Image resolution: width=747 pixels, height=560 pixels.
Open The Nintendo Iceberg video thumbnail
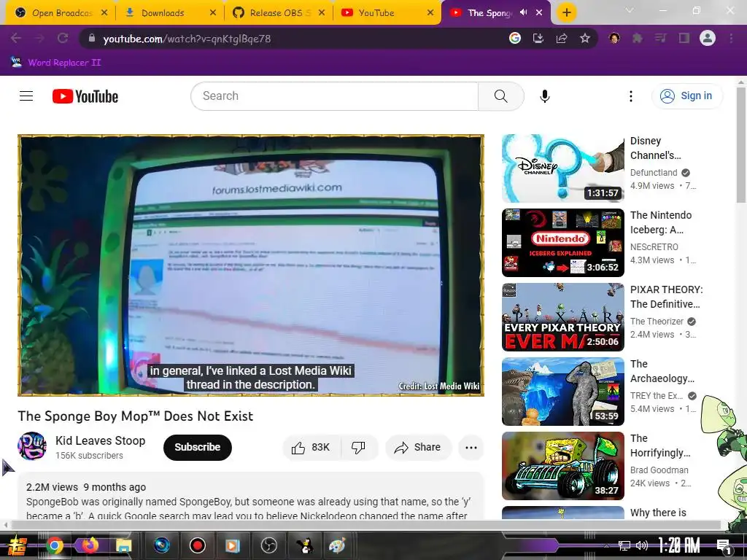[562, 243]
